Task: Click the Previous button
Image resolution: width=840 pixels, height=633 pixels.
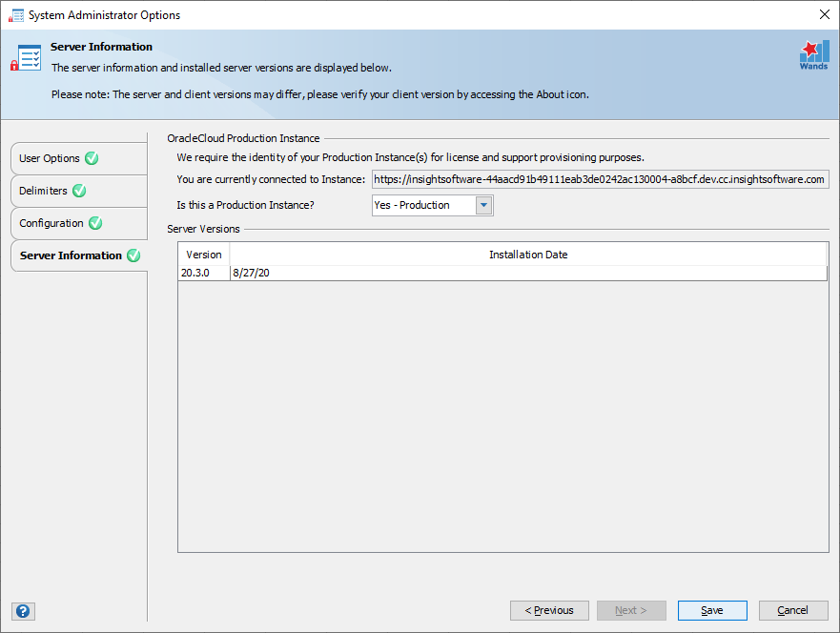Action: pos(549,610)
